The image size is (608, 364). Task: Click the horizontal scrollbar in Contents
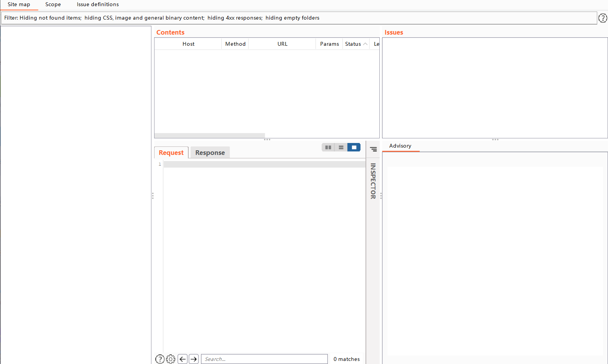(209, 135)
